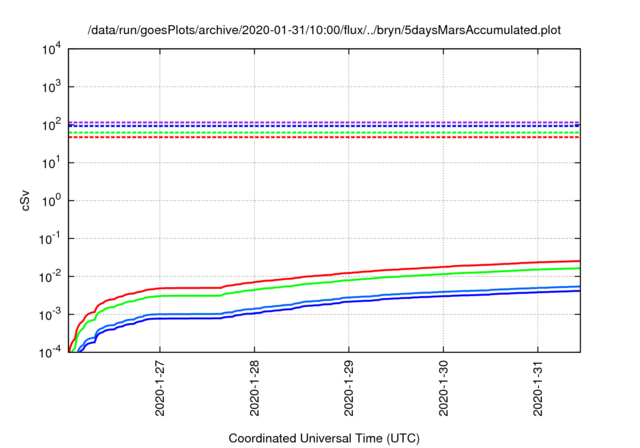Screen dimensions: 640x448
Task: Select the 10^1 y-axis label
Action: pos(52,163)
